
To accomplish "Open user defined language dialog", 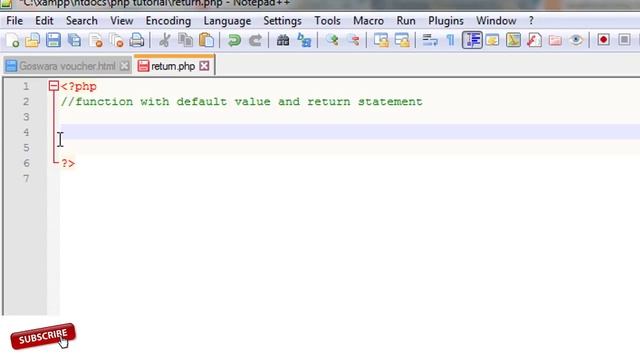I will pyautogui.click(x=492, y=40).
